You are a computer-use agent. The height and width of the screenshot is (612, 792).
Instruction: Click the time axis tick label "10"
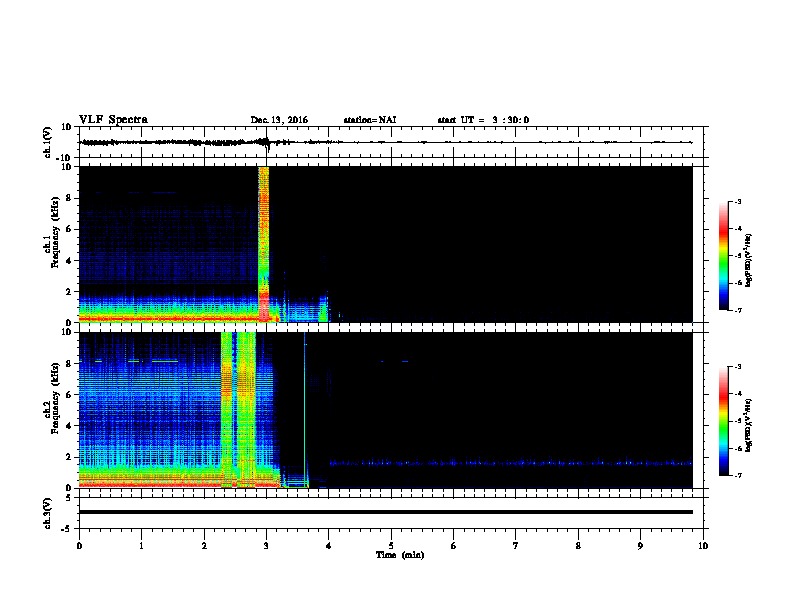703,546
